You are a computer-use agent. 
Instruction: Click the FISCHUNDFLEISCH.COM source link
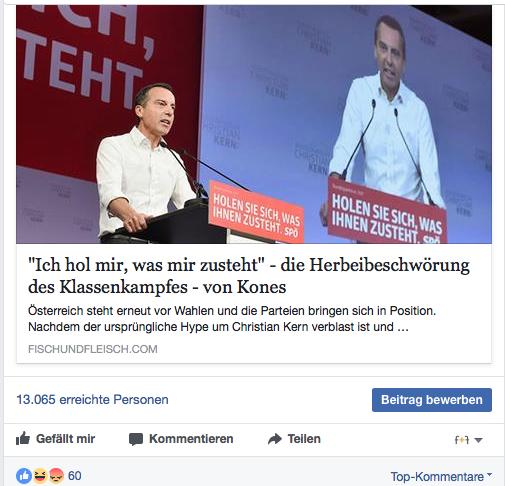pyautogui.click(x=93, y=349)
